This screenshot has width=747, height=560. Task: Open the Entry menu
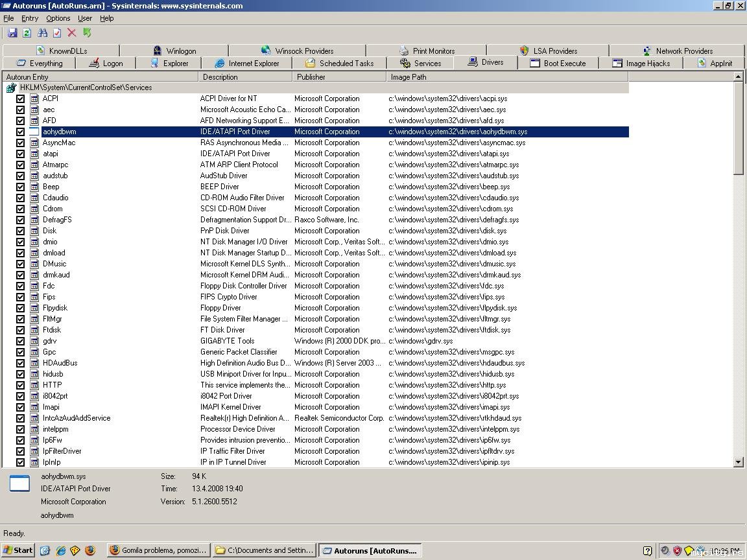30,18
